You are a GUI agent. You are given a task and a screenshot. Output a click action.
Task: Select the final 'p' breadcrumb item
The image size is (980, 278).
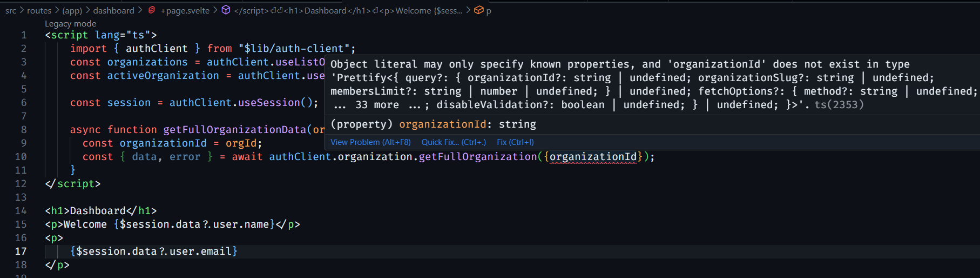(x=489, y=11)
